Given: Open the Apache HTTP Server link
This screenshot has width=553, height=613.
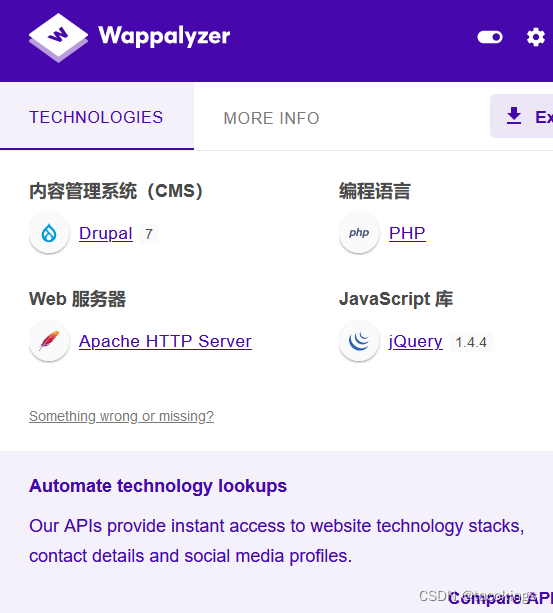Looking at the screenshot, I should 165,341.
